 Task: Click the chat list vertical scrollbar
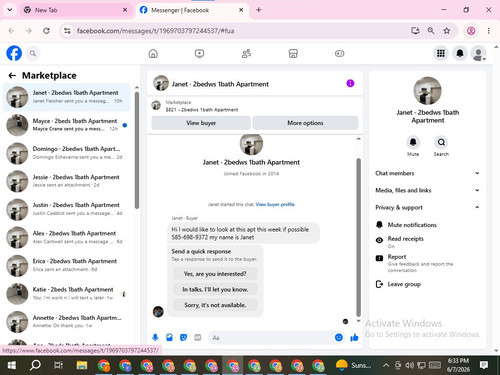click(137, 150)
